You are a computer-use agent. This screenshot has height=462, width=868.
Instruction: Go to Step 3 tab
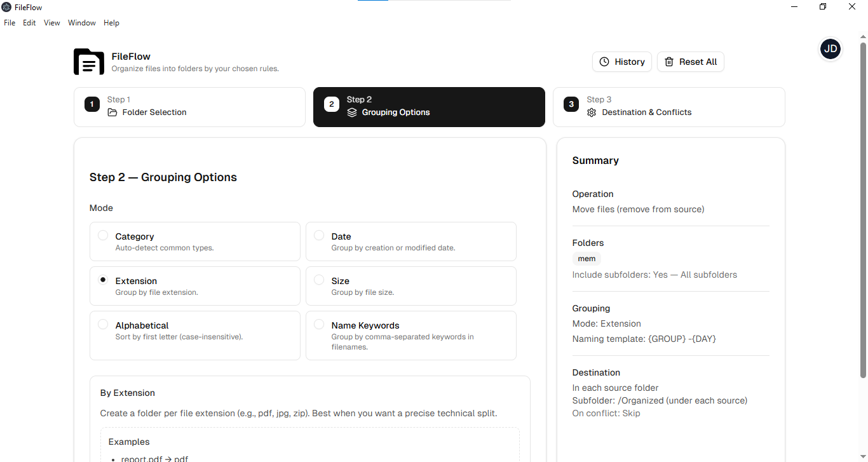pos(668,107)
